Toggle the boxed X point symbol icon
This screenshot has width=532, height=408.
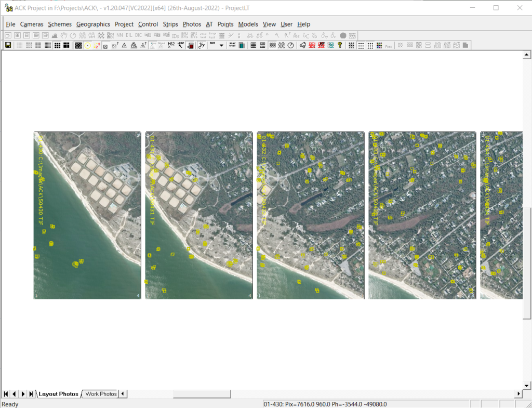pyautogui.click(x=105, y=46)
